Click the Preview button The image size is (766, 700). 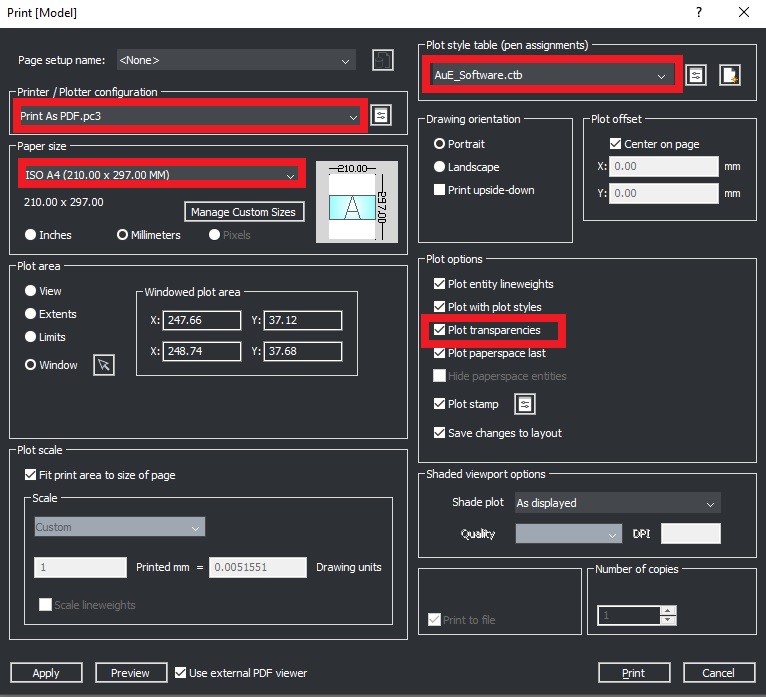pyautogui.click(x=130, y=673)
